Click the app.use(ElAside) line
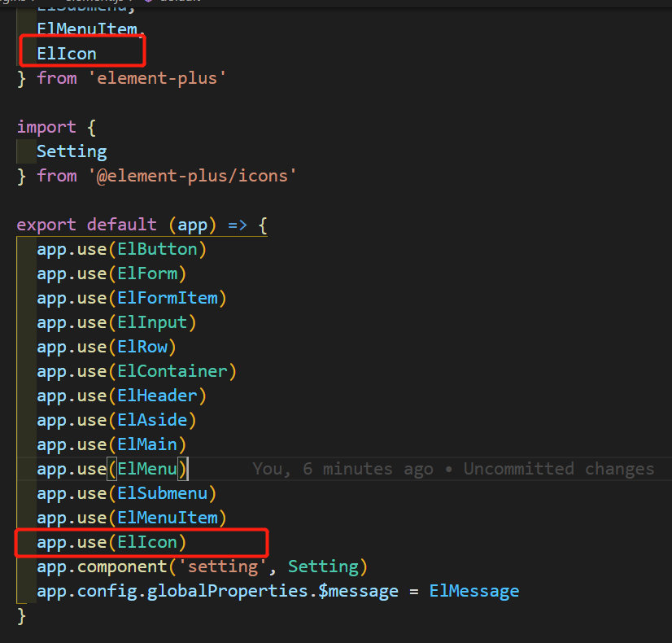The width and height of the screenshot is (672, 643). [x=116, y=420]
